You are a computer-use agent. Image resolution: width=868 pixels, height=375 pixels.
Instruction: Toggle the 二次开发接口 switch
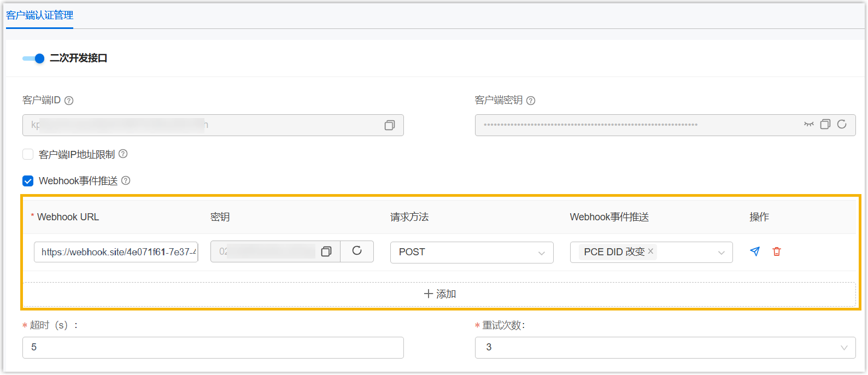pos(33,58)
